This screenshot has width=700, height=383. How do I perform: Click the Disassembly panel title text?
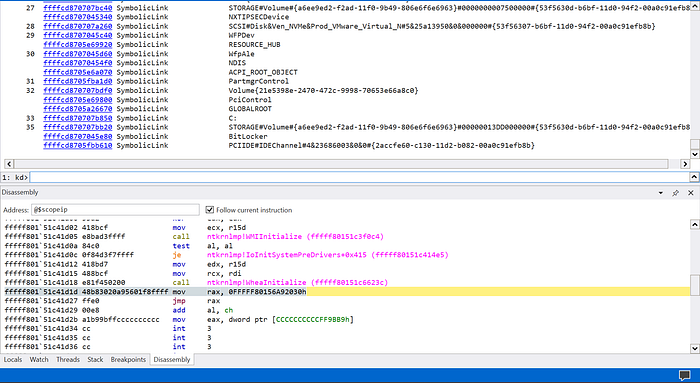pos(20,192)
